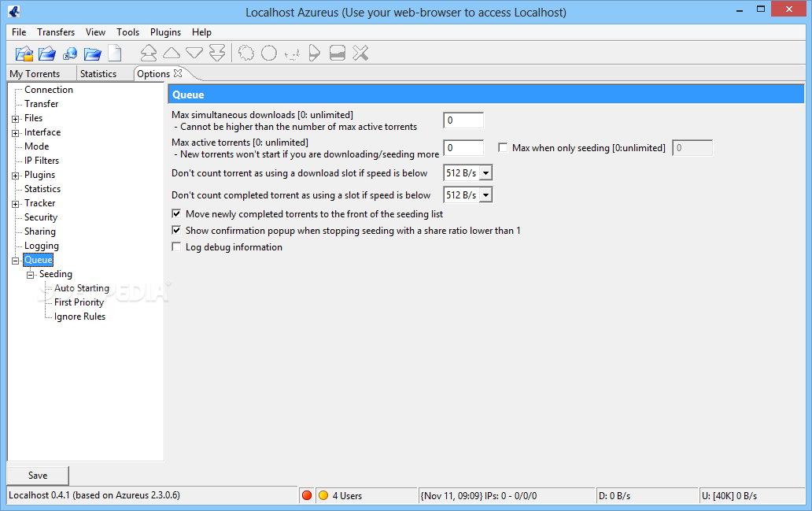Open the File menu
The height and width of the screenshot is (511, 812).
point(19,32)
